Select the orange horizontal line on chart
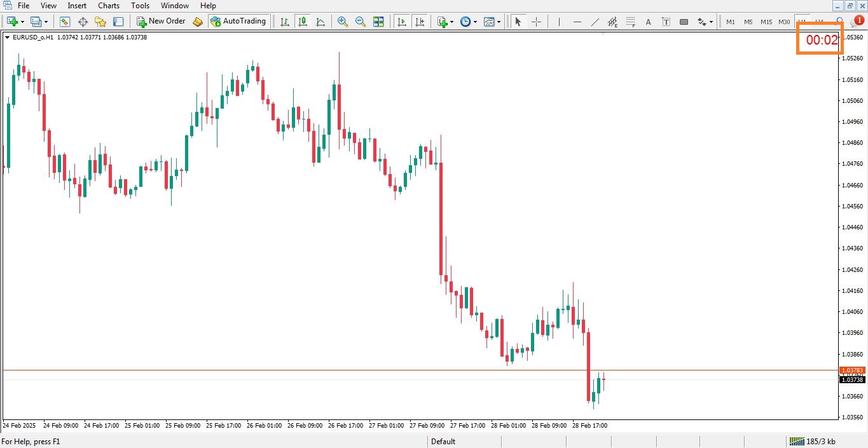Screen dimensions: 868x448 point(420,370)
